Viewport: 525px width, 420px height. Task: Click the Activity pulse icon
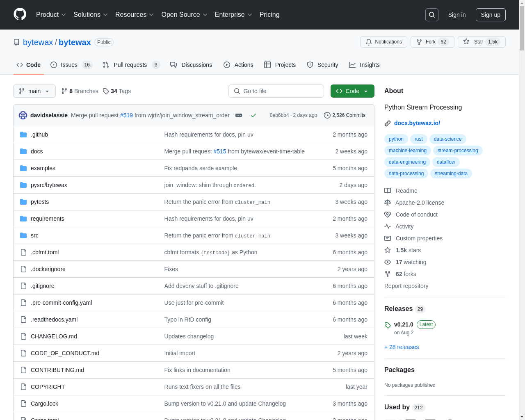[388, 226]
